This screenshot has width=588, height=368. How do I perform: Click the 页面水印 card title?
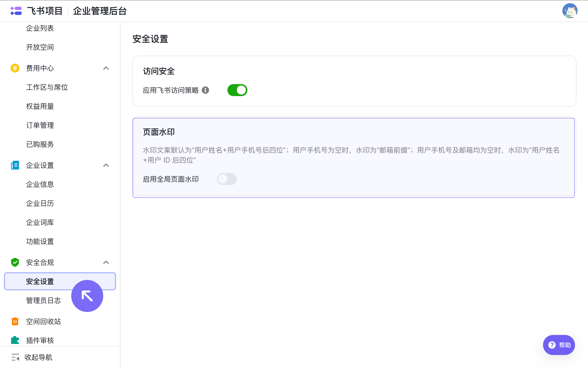click(x=159, y=132)
